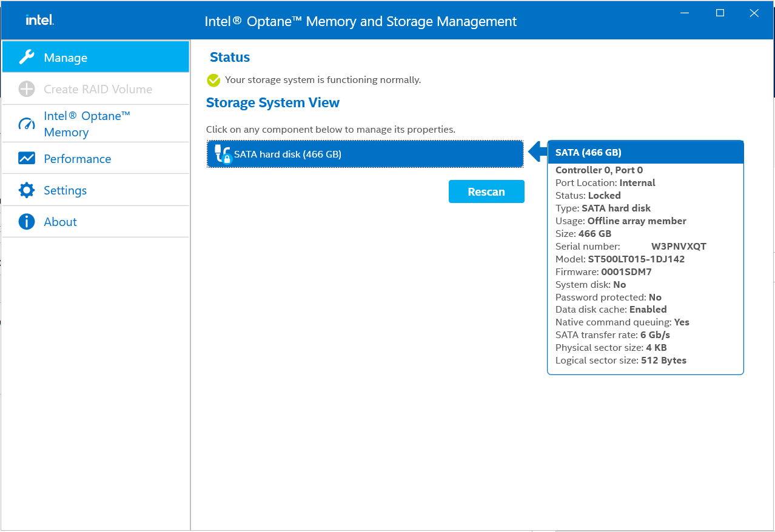
Task: Click the Intel Optane Memory gauge icon
Action: (x=27, y=124)
